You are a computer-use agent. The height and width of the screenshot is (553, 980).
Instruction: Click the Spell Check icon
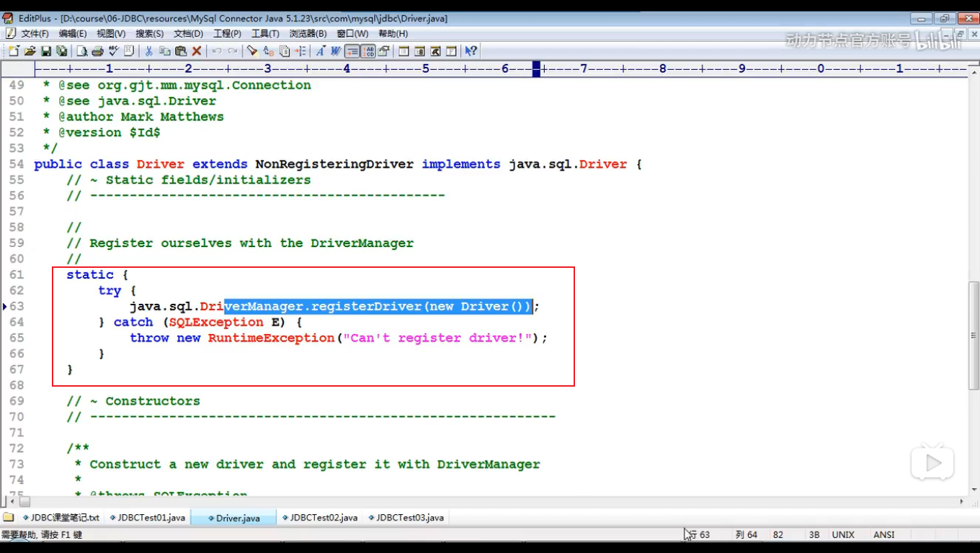114,51
